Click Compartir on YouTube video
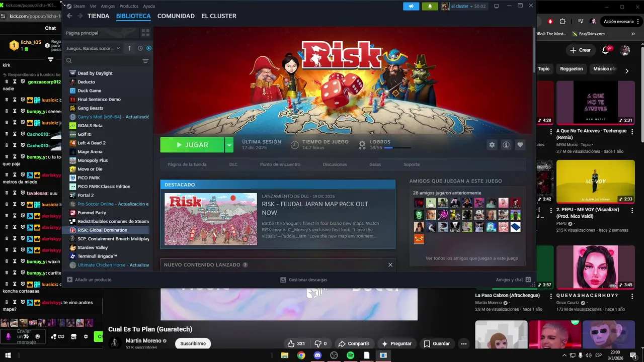 tap(354, 343)
